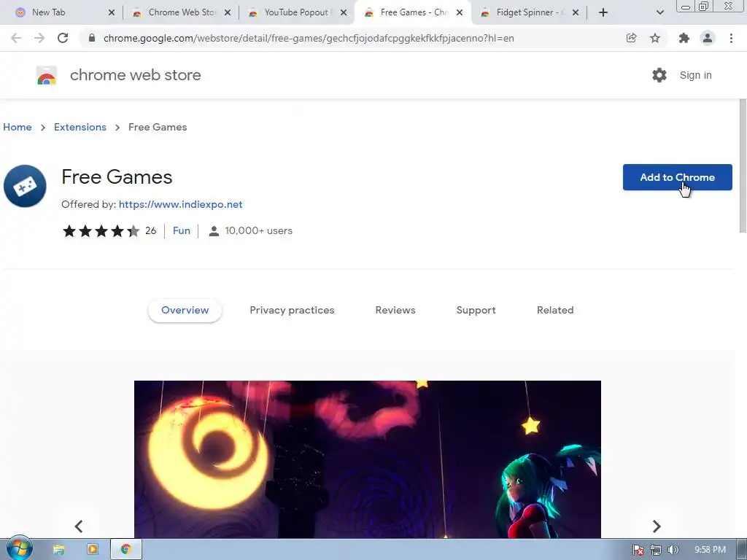Open web store settings gear
747x560 pixels.
point(659,75)
